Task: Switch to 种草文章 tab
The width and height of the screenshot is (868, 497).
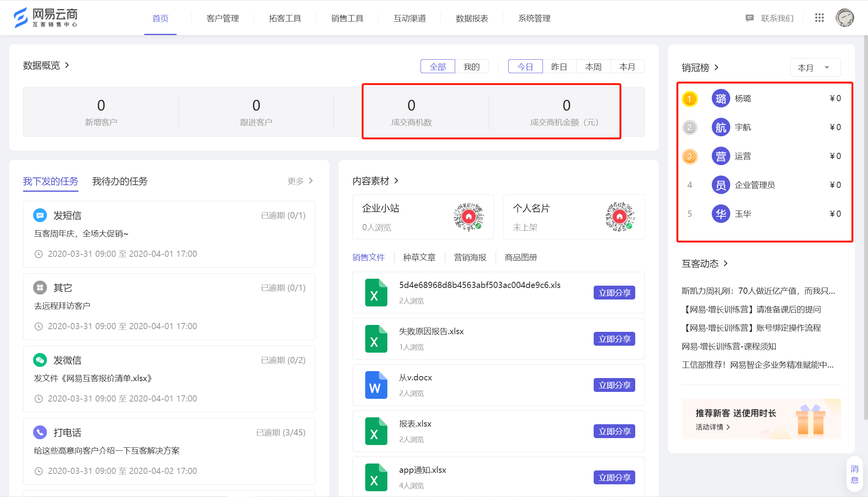Action: [x=419, y=257]
